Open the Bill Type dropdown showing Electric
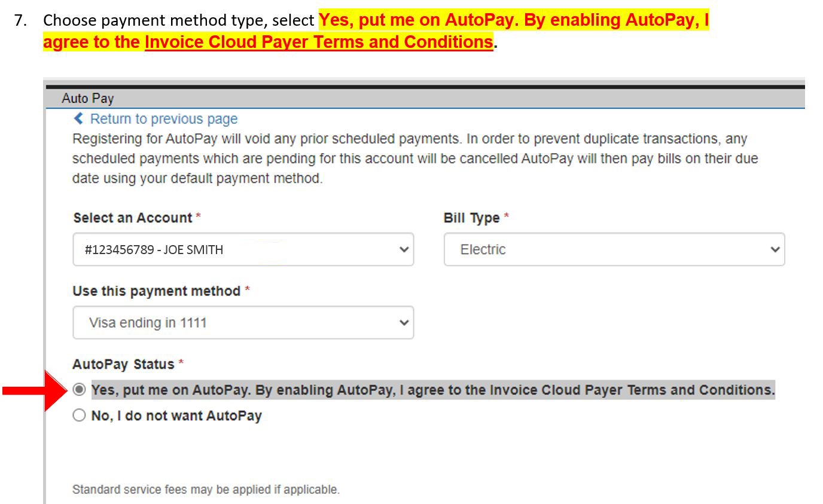The image size is (823, 504). click(x=614, y=249)
